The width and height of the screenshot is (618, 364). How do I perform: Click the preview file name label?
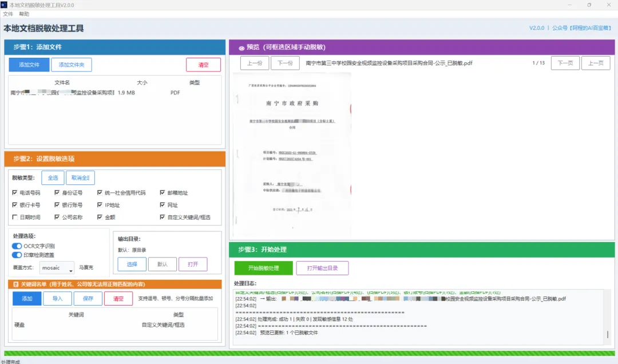click(389, 63)
